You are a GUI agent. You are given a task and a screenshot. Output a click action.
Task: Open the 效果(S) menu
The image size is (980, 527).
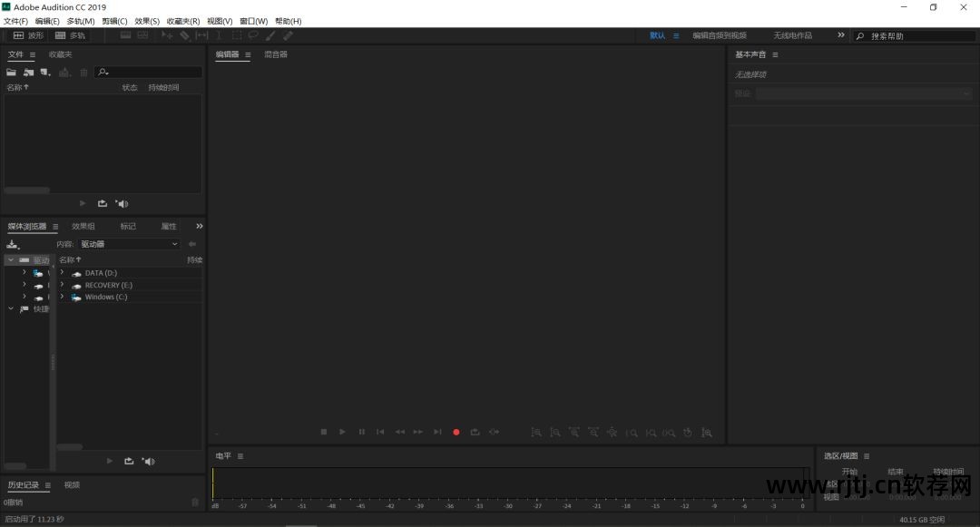click(147, 21)
